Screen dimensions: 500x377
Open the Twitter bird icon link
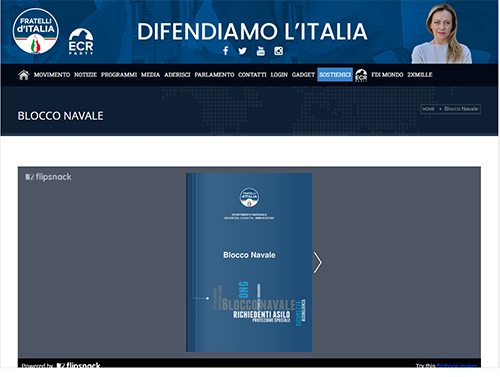243,51
